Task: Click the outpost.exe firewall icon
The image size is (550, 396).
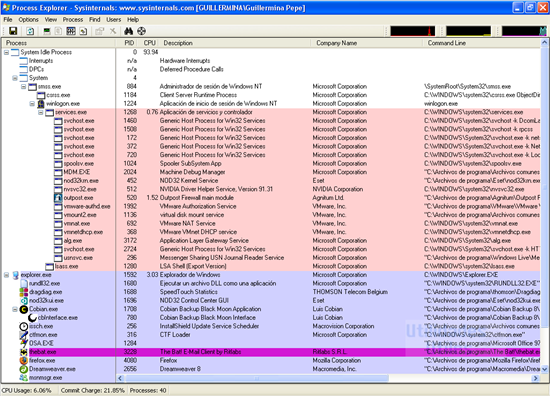Action: (x=58, y=198)
